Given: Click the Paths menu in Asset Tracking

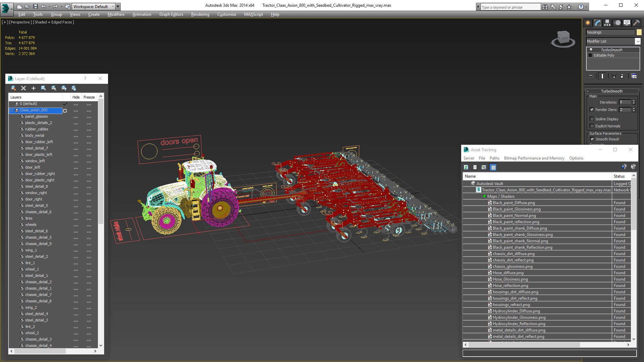Looking at the screenshot, I should coord(494,158).
